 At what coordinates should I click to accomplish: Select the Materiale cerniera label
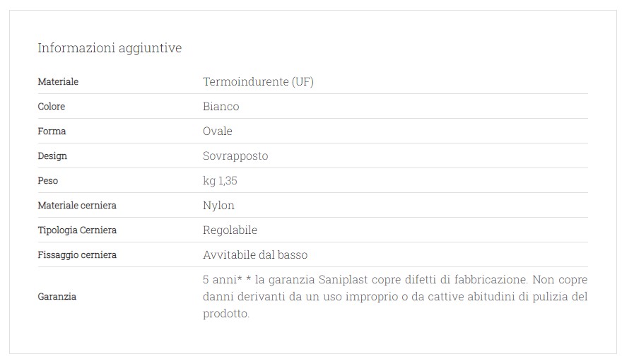coord(77,206)
